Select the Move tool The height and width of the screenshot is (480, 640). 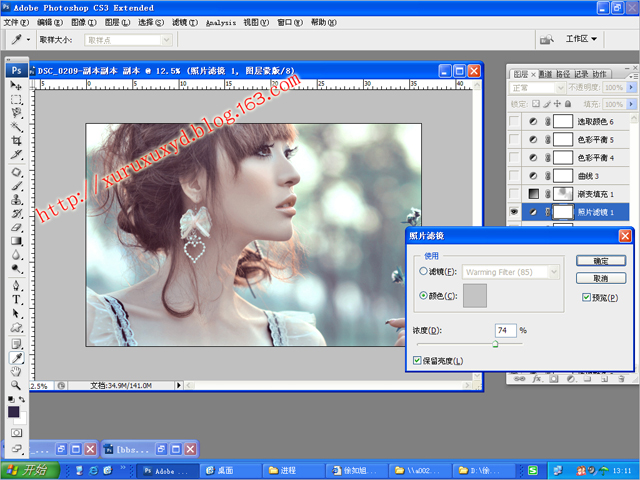16,85
